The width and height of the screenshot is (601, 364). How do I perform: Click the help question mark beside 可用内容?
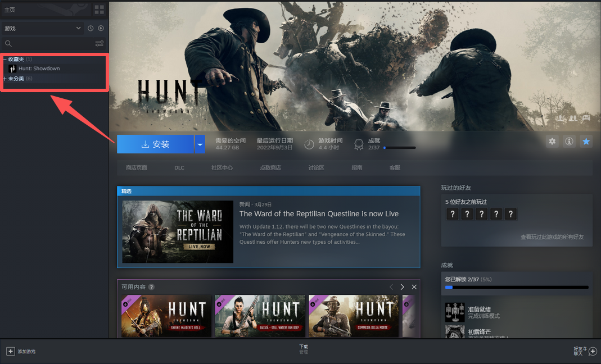click(x=151, y=287)
